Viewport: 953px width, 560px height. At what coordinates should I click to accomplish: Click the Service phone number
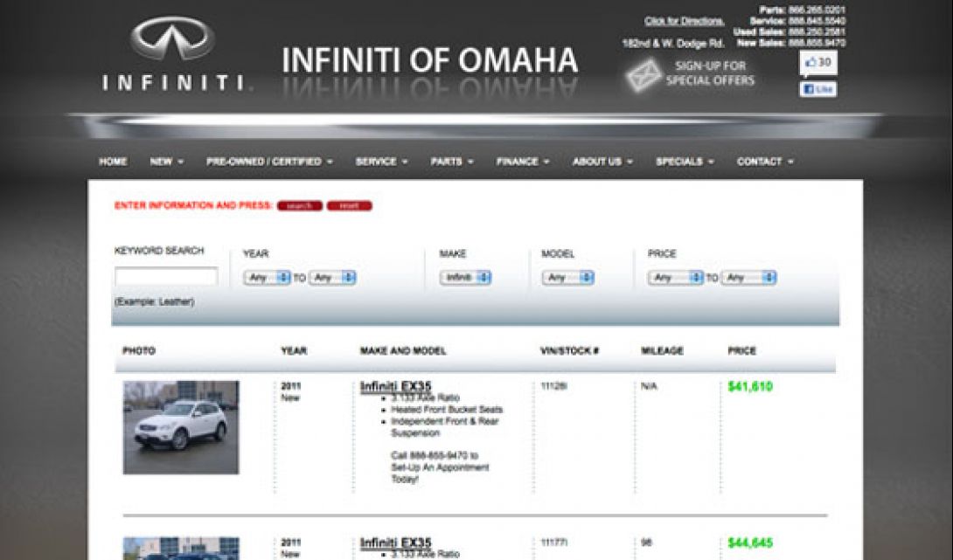click(817, 21)
